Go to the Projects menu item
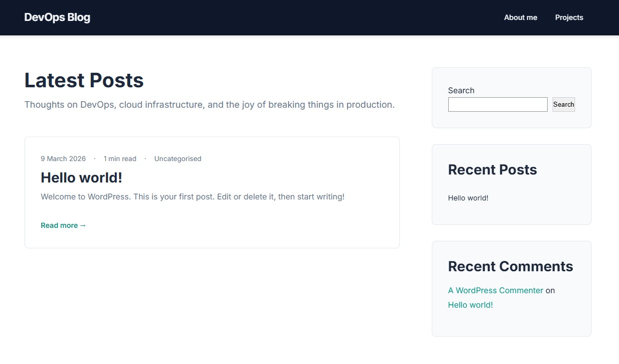The width and height of the screenshot is (619, 364). tap(569, 17)
